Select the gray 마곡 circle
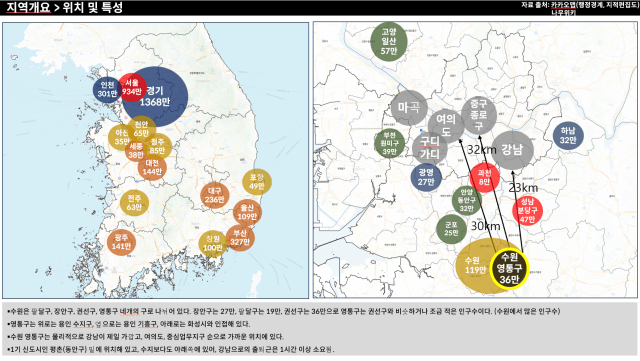 [x=409, y=107]
